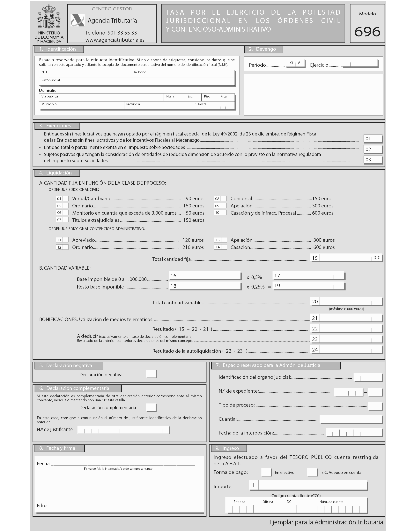Click the Esc. address field
Viewport: 414px width, 532px height.
[193, 97]
